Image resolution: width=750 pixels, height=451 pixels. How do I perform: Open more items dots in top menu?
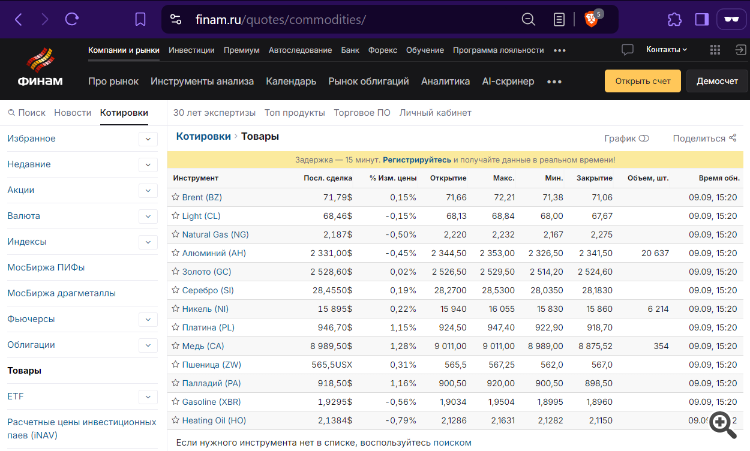point(560,51)
